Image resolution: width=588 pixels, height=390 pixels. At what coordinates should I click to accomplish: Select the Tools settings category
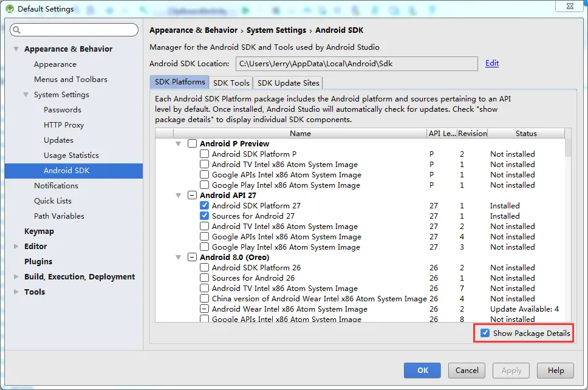[x=35, y=292]
